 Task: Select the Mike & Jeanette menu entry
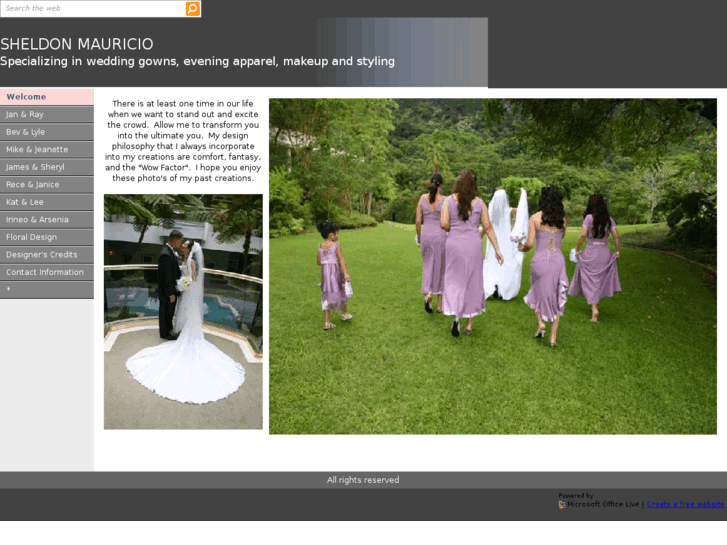coord(47,149)
